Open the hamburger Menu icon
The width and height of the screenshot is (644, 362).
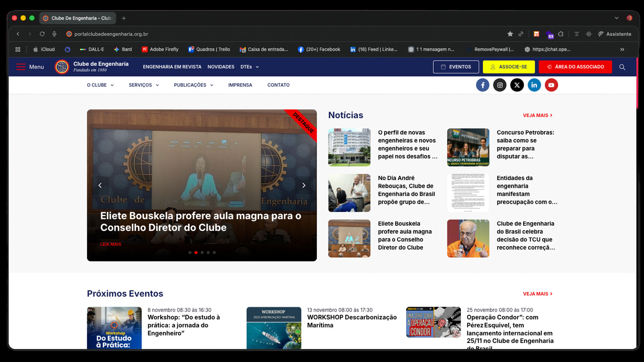pyautogui.click(x=21, y=67)
